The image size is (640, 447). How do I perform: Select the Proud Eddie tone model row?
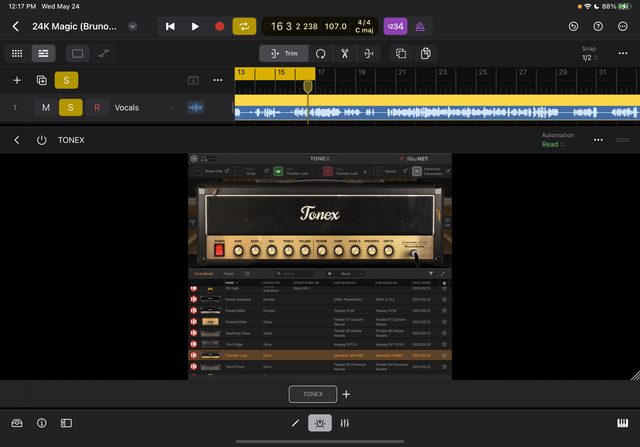tap(320, 311)
